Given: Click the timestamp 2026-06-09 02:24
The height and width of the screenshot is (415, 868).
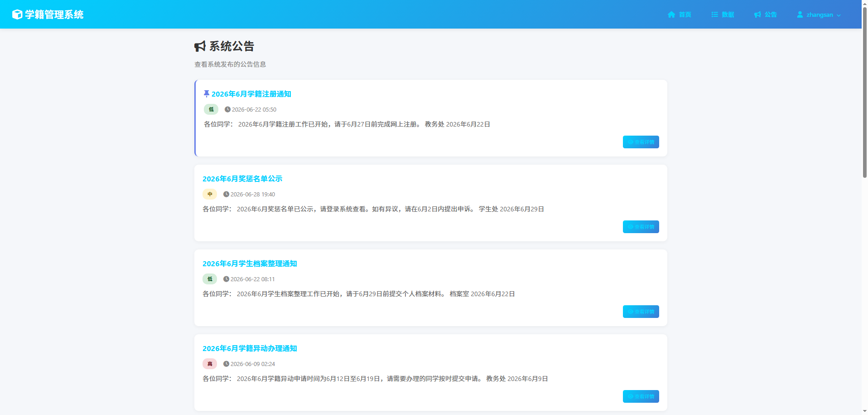Looking at the screenshot, I should coord(253,364).
